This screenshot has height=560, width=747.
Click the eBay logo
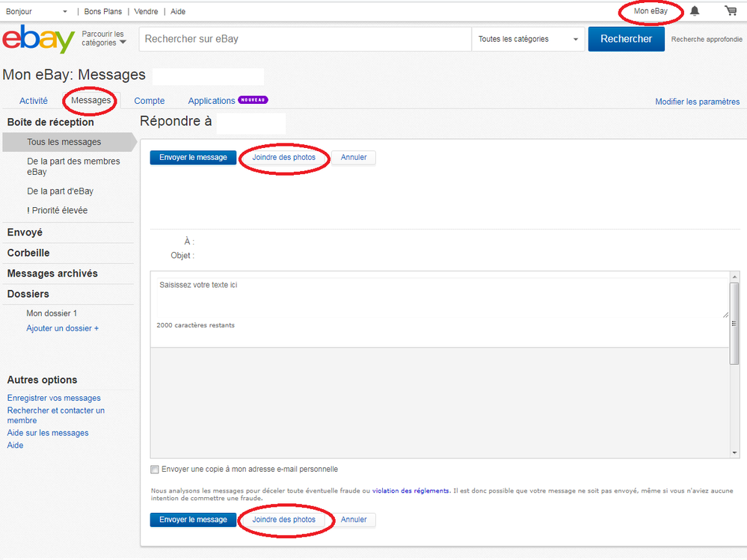coord(39,39)
